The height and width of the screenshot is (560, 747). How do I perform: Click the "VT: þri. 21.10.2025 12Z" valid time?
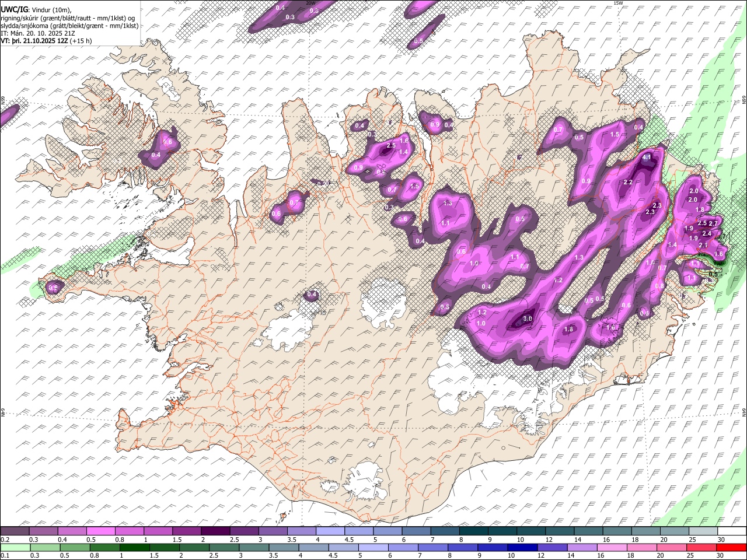click(34, 41)
